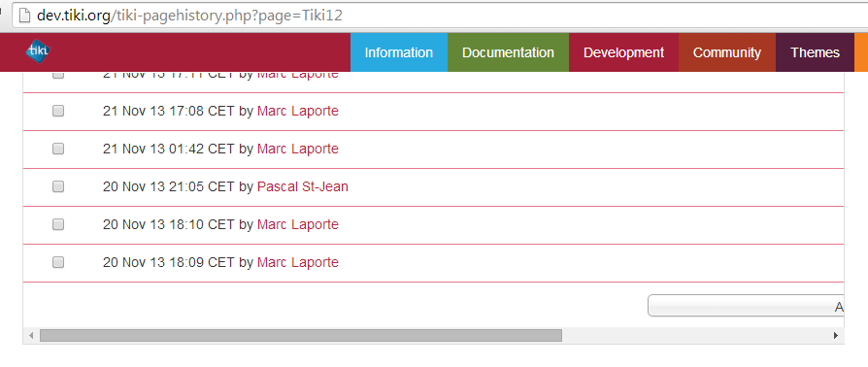Click the page icon in address bar
Screen dimensions: 868x367
(23, 15)
